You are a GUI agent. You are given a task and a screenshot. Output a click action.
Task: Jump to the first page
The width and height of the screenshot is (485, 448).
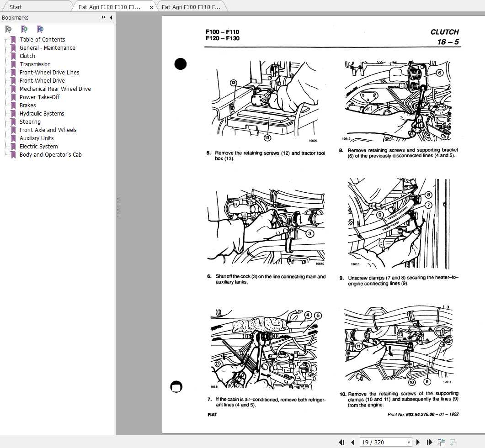click(x=342, y=442)
